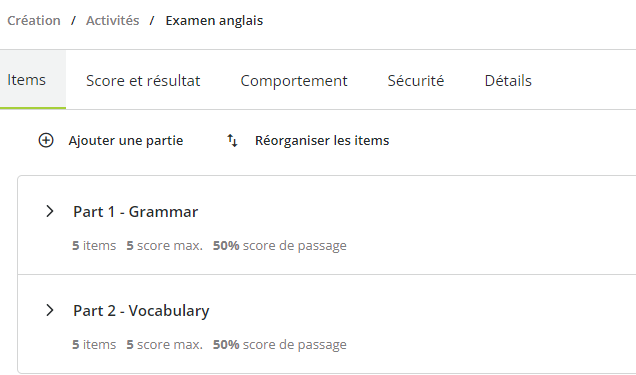The width and height of the screenshot is (636, 375).
Task: Click the Création breadcrumb link
Action: pyautogui.click(x=34, y=21)
